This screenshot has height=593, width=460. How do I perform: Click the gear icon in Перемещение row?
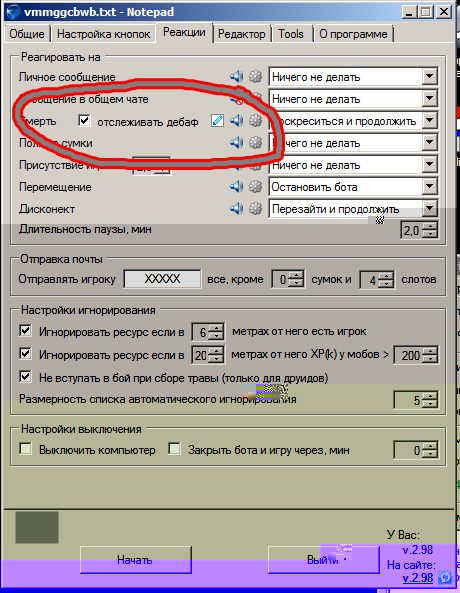coord(256,186)
